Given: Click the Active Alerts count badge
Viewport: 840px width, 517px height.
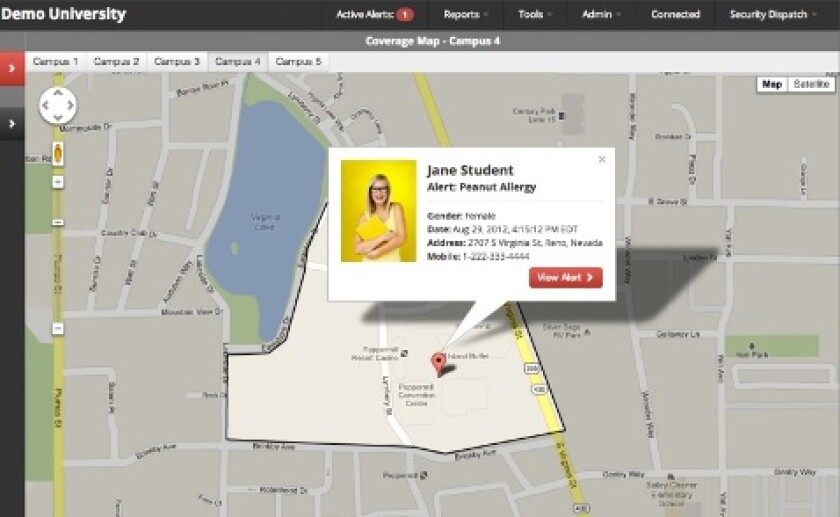Looking at the screenshot, I should pos(404,14).
